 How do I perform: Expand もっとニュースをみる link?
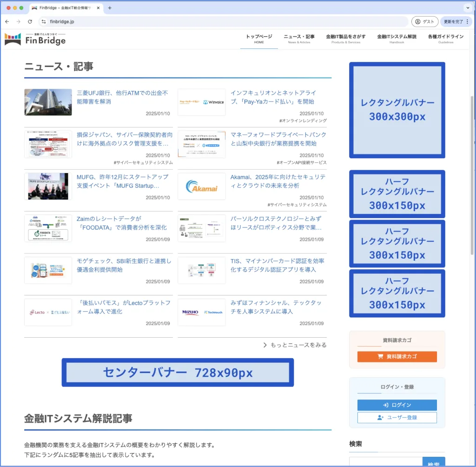point(295,345)
